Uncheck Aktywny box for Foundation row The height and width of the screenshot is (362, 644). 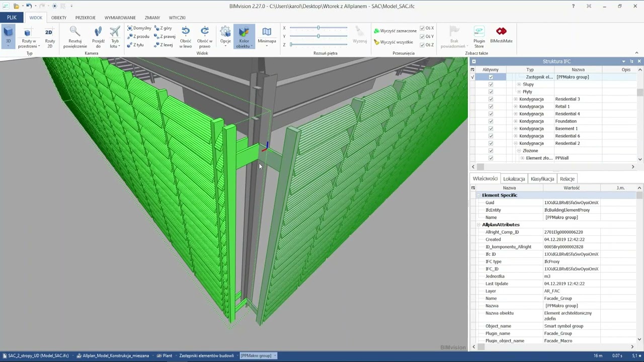pos(491,121)
